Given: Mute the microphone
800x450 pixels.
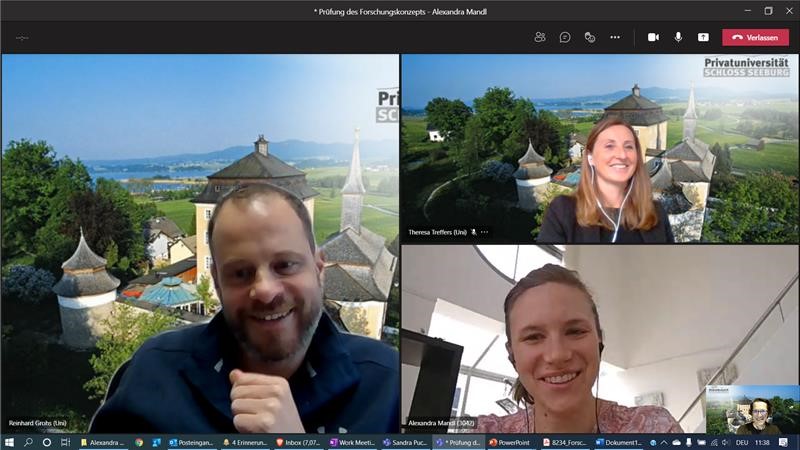Looking at the screenshot, I should pyautogui.click(x=678, y=37).
